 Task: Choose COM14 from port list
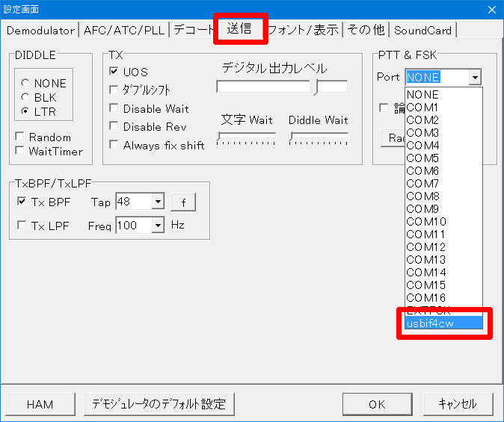pos(443,273)
